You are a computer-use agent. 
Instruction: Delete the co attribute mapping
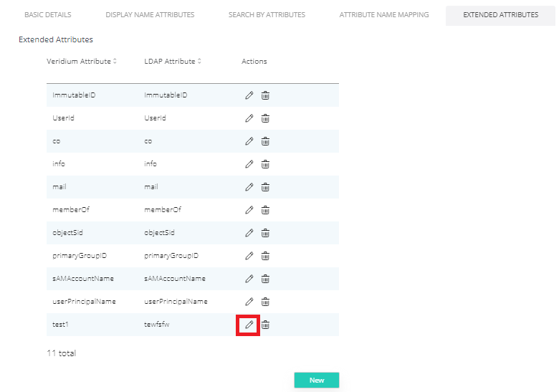pos(265,141)
